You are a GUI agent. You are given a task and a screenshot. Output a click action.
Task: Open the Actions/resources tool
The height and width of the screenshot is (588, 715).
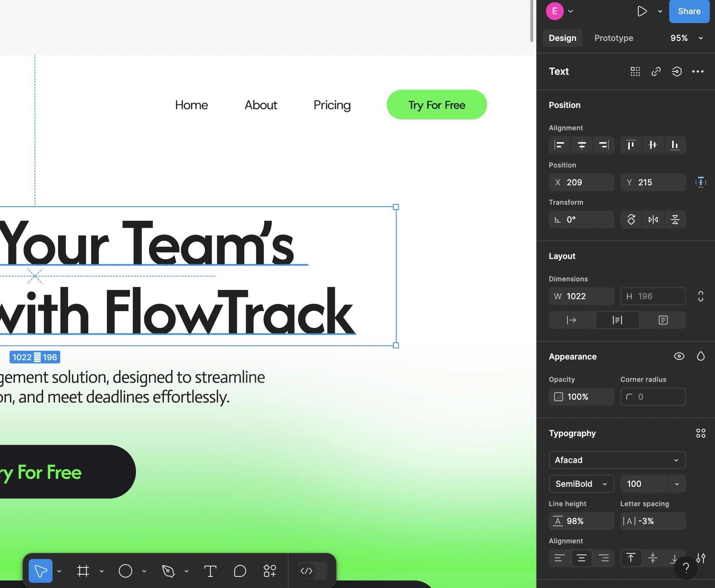click(270, 571)
